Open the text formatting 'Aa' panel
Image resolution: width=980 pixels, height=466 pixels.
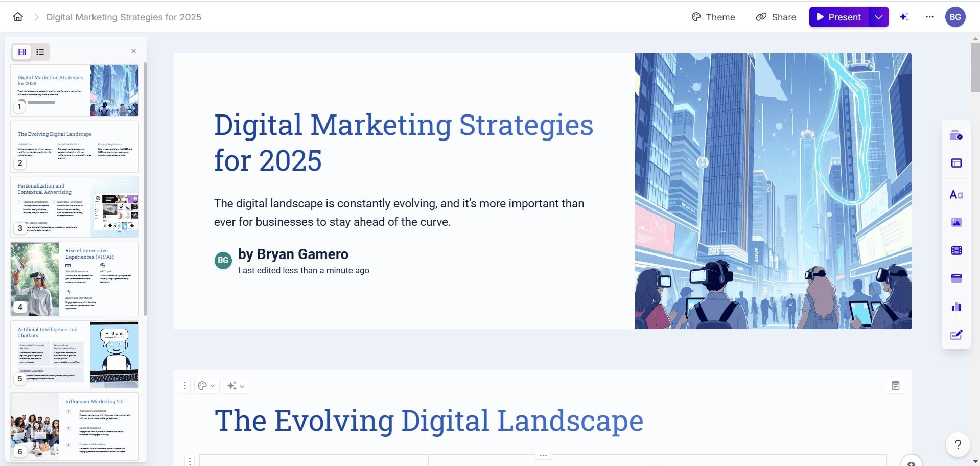click(956, 195)
